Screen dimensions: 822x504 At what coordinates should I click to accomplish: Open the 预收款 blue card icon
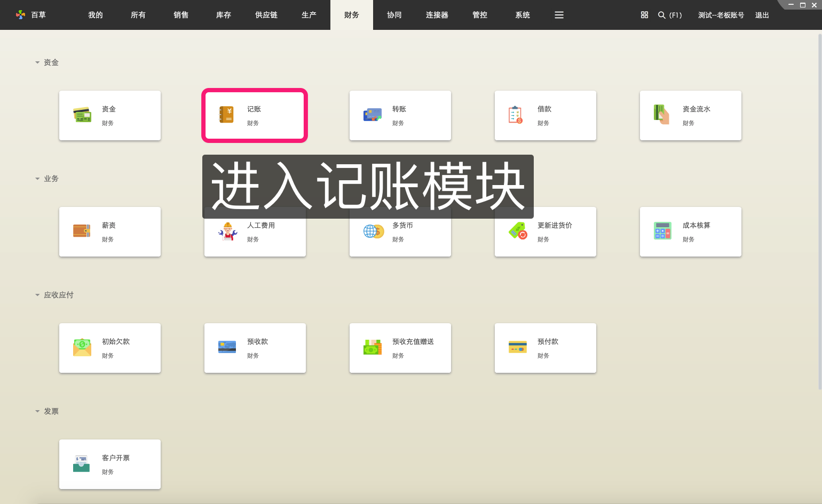227,347
